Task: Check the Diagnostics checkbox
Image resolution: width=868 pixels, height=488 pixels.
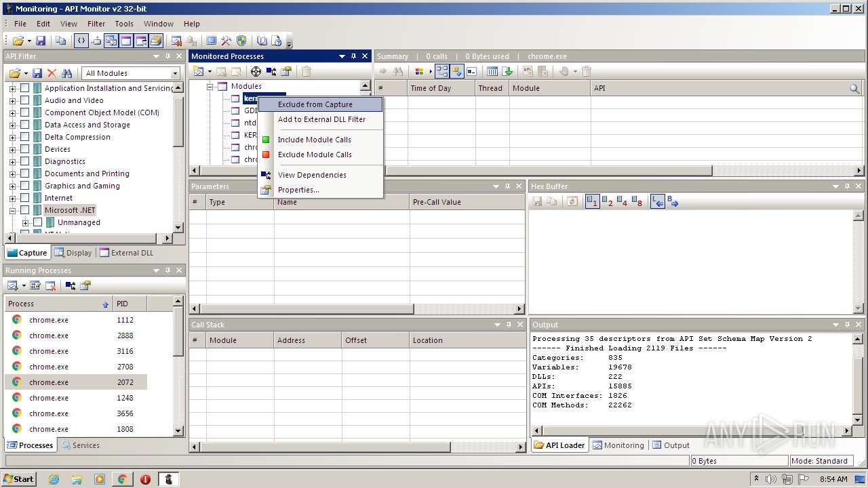Action: click(x=24, y=161)
